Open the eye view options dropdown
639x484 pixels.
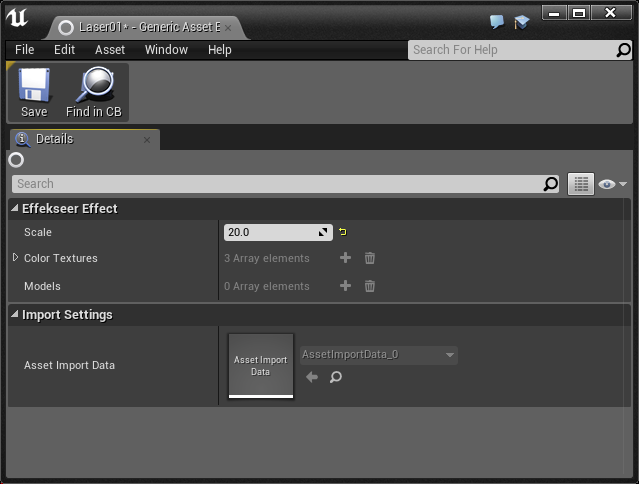click(612, 184)
